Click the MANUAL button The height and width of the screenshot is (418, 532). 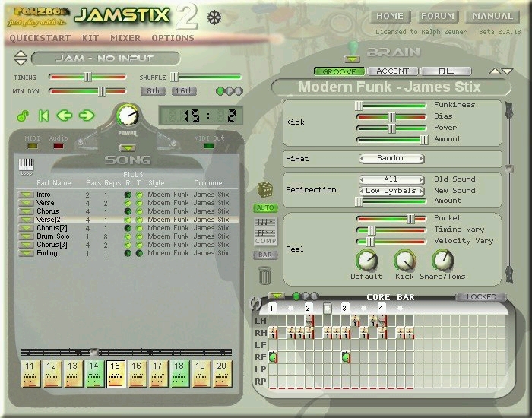click(492, 16)
